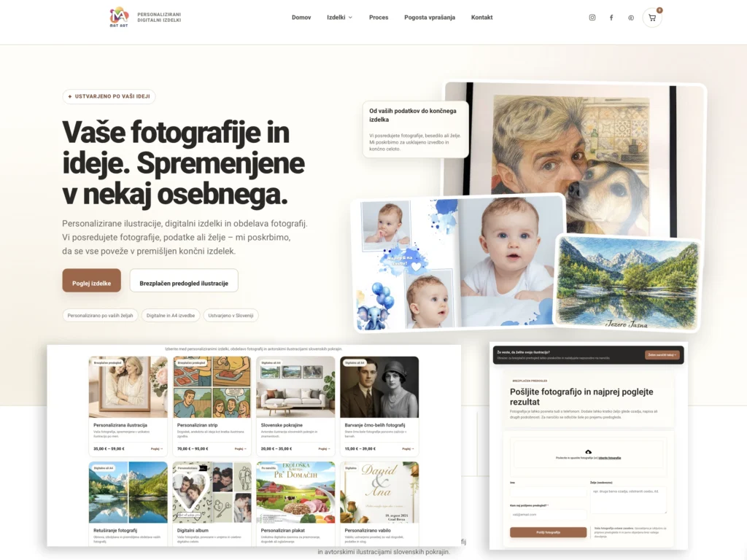This screenshot has width=747, height=560.
Task: Click the dark banner order button
Action: tap(662, 355)
